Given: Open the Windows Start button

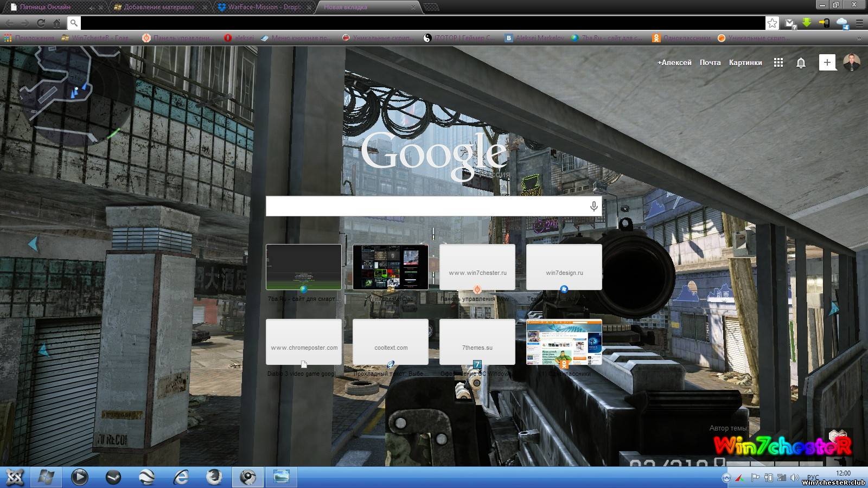Looking at the screenshot, I should pyautogui.click(x=46, y=477).
